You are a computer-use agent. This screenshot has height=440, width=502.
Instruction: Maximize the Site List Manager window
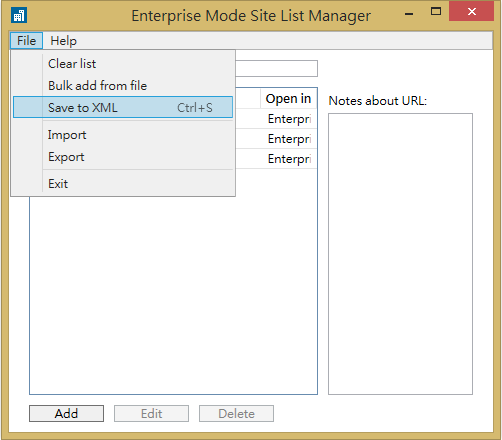pyautogui.click(x=436, y=12)
